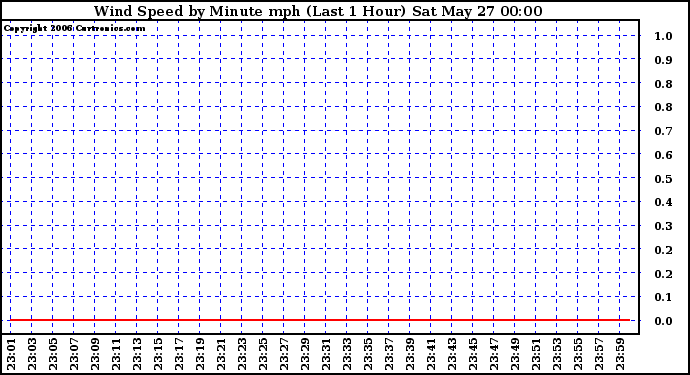Click the 23:05 x-axis label
The image size is (690, 375).
pos(53,354)
